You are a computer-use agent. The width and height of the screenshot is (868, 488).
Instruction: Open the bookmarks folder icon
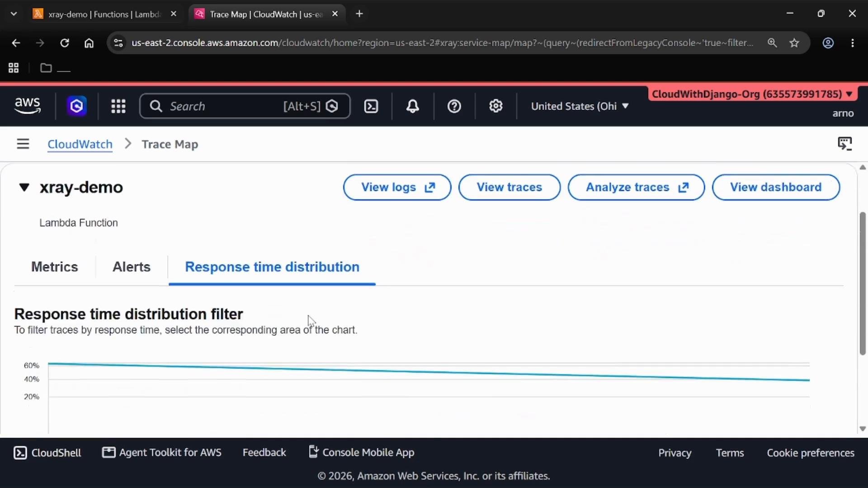46,68
